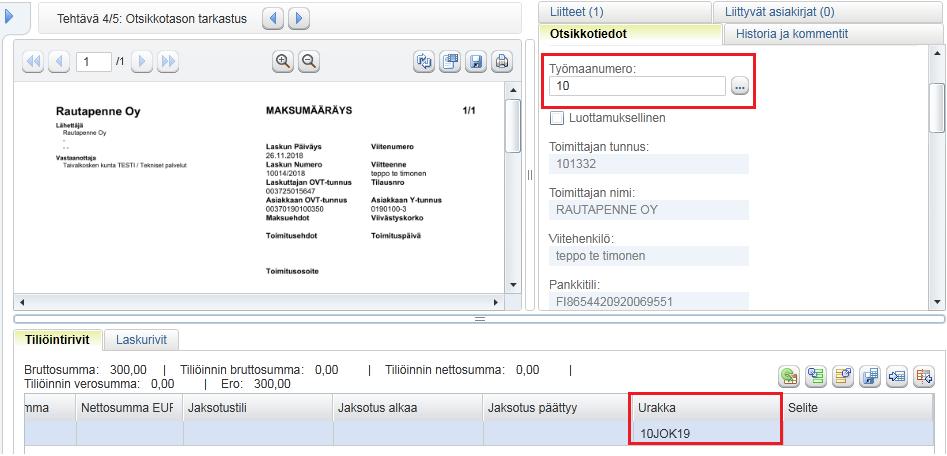Click the horizontal splitter handle above tabs
This screenshot has height=456, width=947.
tap(480, 318)
